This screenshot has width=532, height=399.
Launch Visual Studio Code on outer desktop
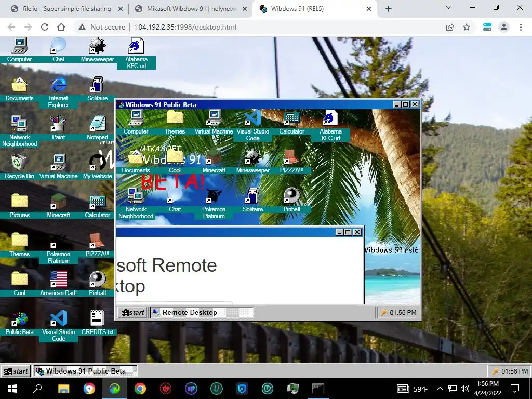pyautogui.click(x=58, y=326)
